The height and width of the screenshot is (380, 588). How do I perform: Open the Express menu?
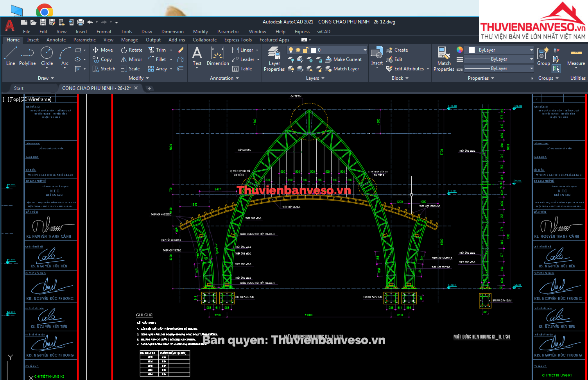302,32
